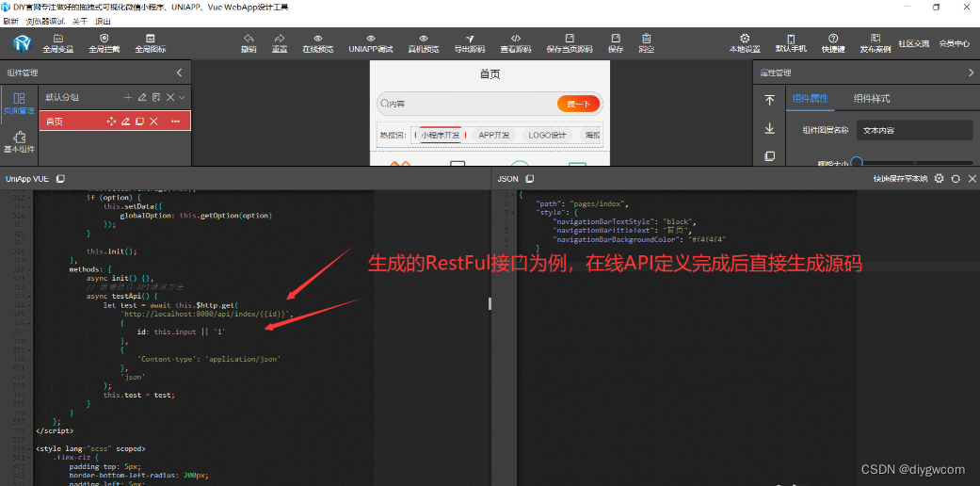Viewport: 980px width, 486px height.
Task: Open 全局图标 global icons tool
Action: point(151,43)
